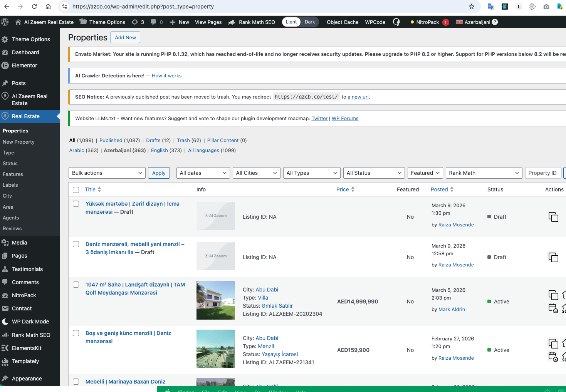Toggle the Dark mode switch
The width and height of the screenshot is (566, 392).
click(310, 22)
